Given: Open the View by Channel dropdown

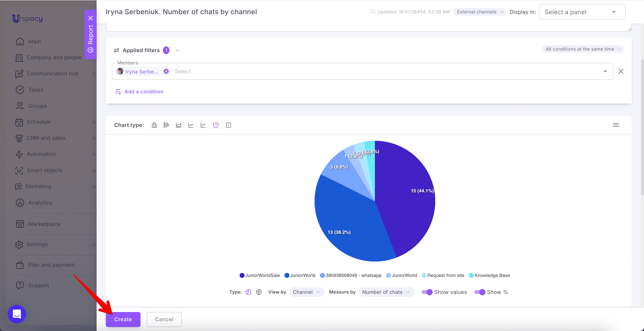Looking at the screenshot, I should pos(306,292).
